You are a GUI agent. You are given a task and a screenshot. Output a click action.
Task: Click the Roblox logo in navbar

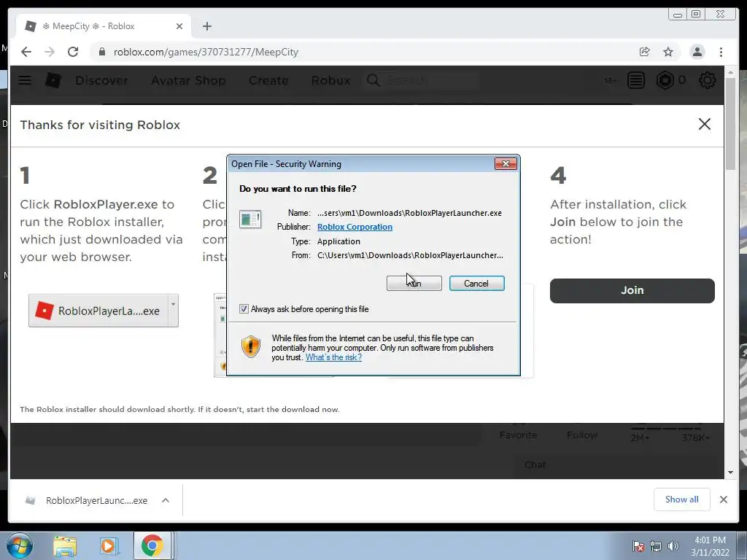point(53,80)
